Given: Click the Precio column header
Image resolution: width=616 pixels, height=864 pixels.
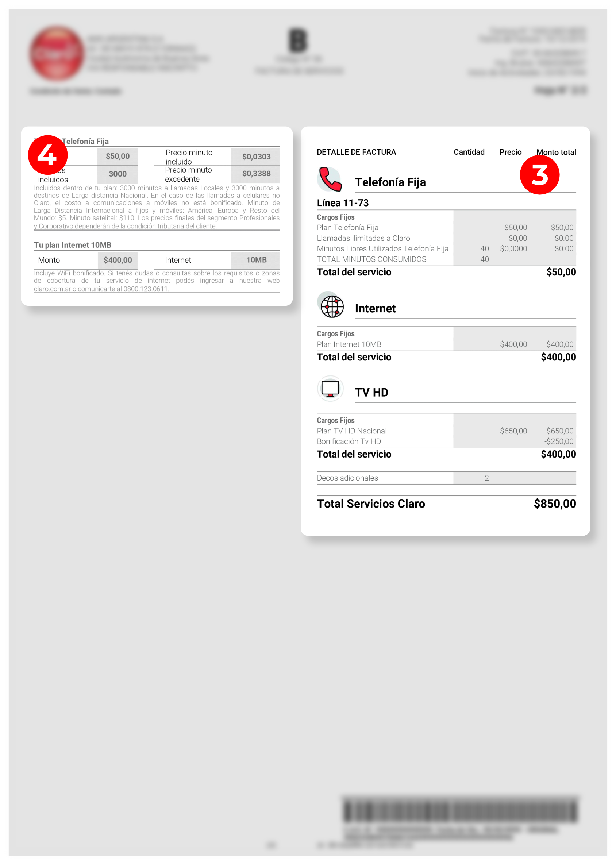Looking at the screenshot, I should (x=510, y=152).
